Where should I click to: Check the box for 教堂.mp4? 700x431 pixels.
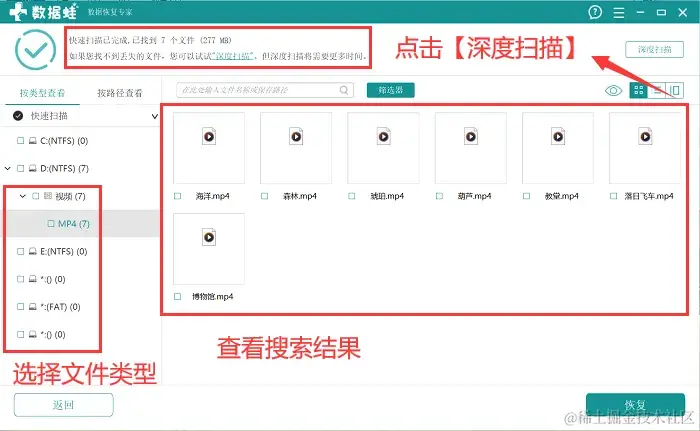[x=526, y=196]
